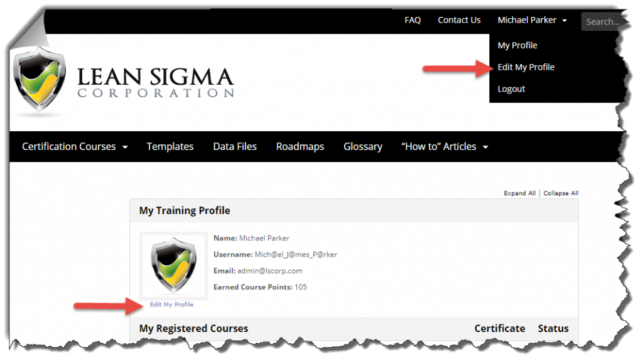Navigate to the Roadmaps section
The image size is (643, 364).
click(x=300, y=146)
